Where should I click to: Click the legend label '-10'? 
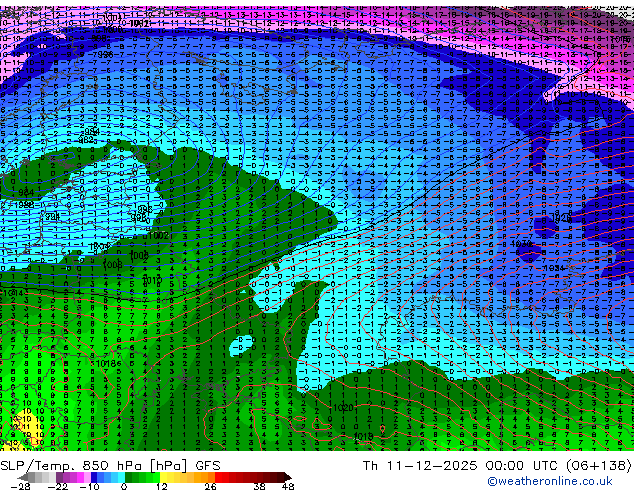[89, 486]
